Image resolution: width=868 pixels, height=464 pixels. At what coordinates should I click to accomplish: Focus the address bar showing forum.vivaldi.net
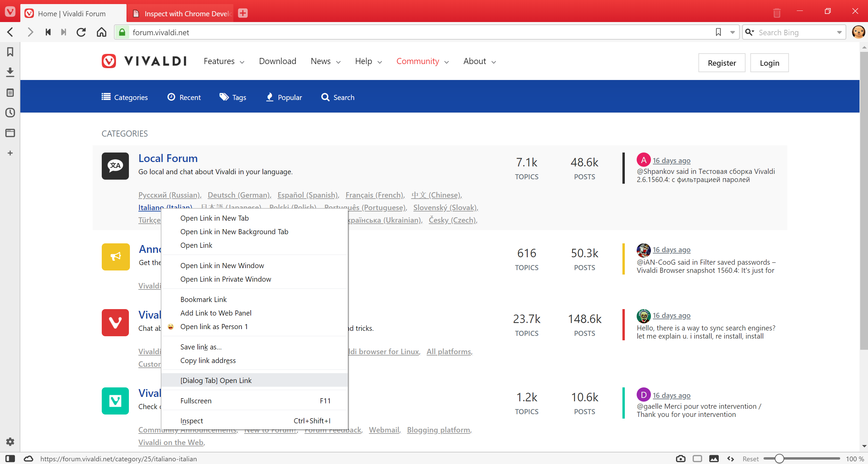coord(237,32)
